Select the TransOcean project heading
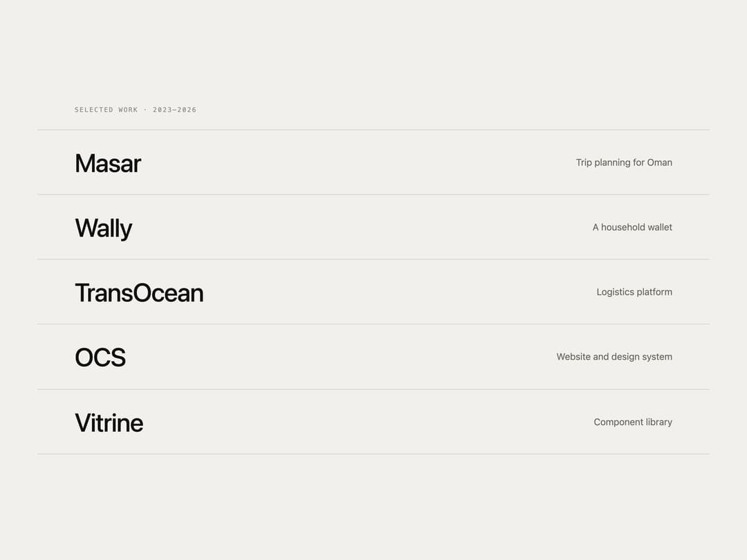 [x=139, y=293]
